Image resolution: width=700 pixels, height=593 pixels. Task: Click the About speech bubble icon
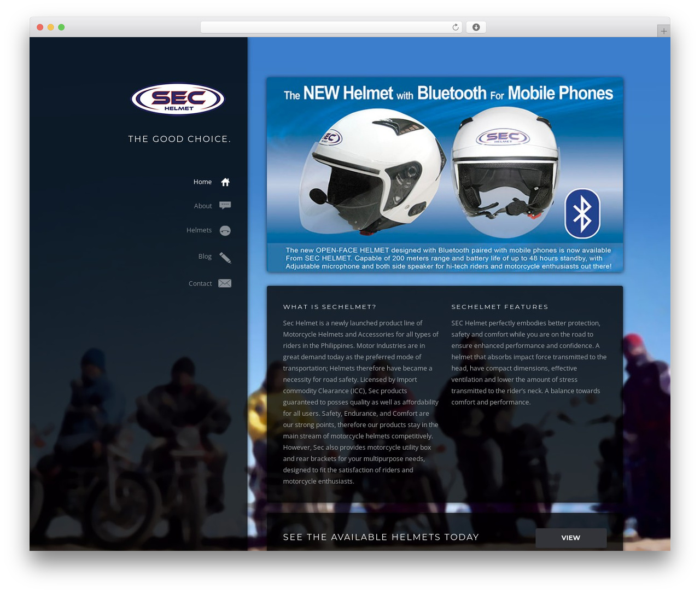[225, 206]
